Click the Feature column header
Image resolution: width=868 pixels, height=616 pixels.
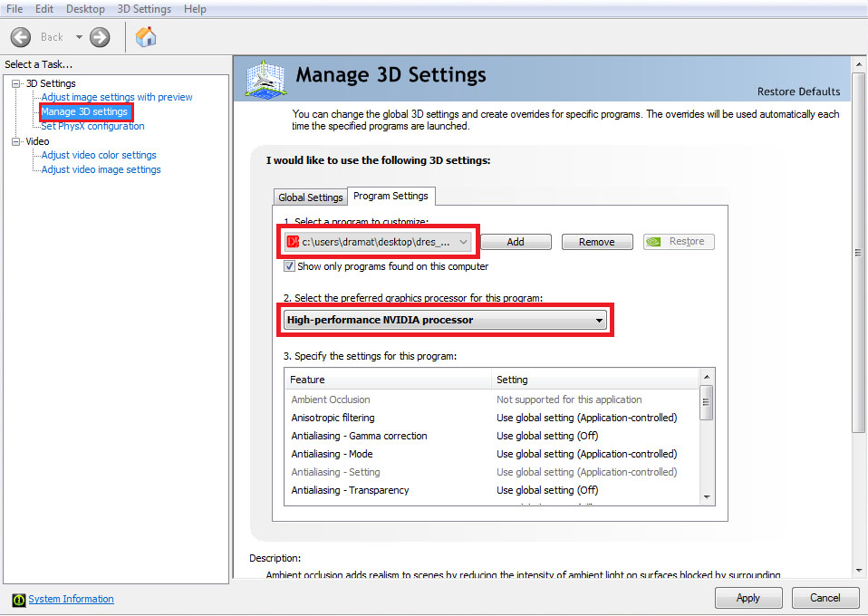[x=388, y=380]
